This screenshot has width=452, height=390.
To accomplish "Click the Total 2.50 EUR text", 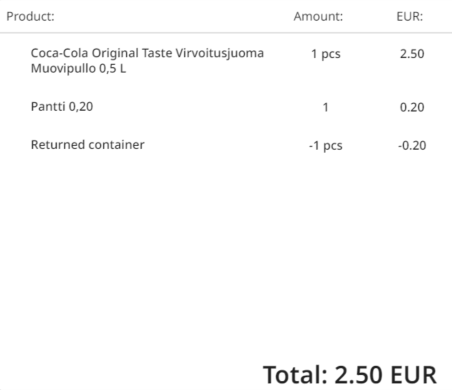I will pyautogui.click(x=350, y=375).
